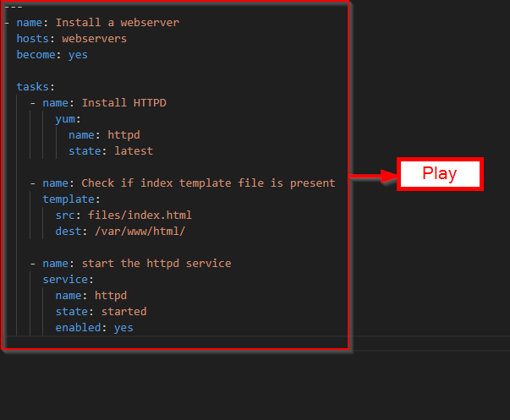Click the 'yum:' module line
The image size is (510, 420).
(x=68, y=119)
